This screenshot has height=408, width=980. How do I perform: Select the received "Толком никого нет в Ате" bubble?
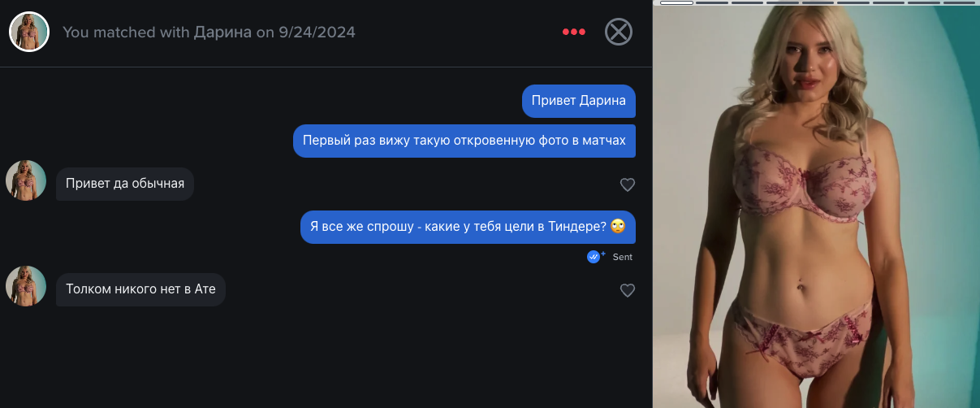click(x=140, y=289)
